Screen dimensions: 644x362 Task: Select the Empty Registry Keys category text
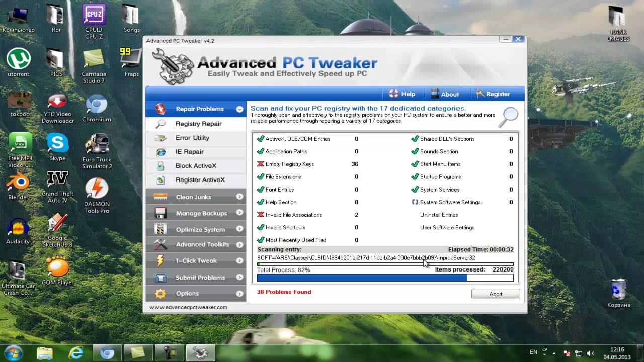(289, 164)
